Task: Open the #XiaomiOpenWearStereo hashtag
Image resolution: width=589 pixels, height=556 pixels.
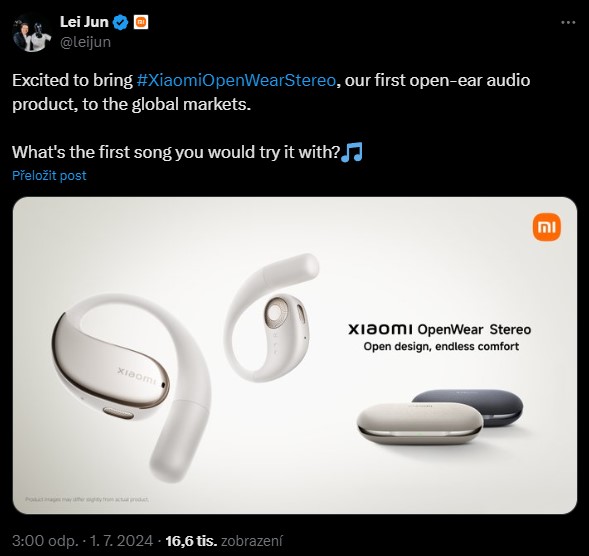Action: click(x=236, y=80)
